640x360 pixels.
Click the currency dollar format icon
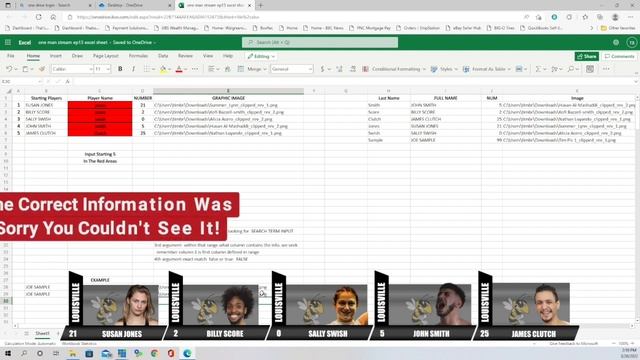tap(322, 69)
